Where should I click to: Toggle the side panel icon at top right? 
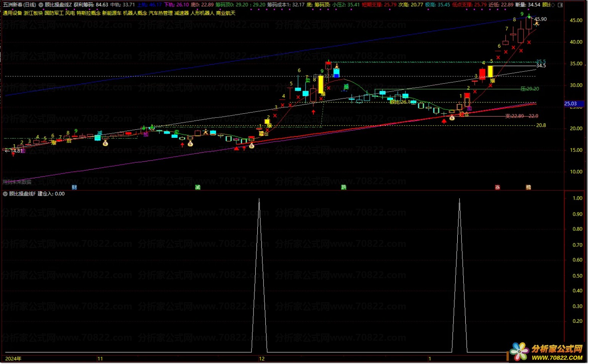pos(560,5)
